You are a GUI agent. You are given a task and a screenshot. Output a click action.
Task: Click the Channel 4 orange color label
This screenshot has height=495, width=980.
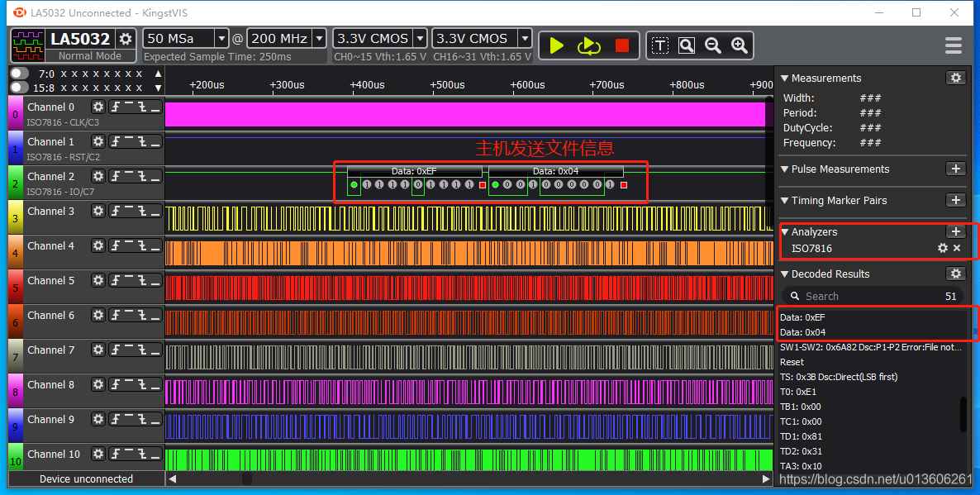pos(16,252)
